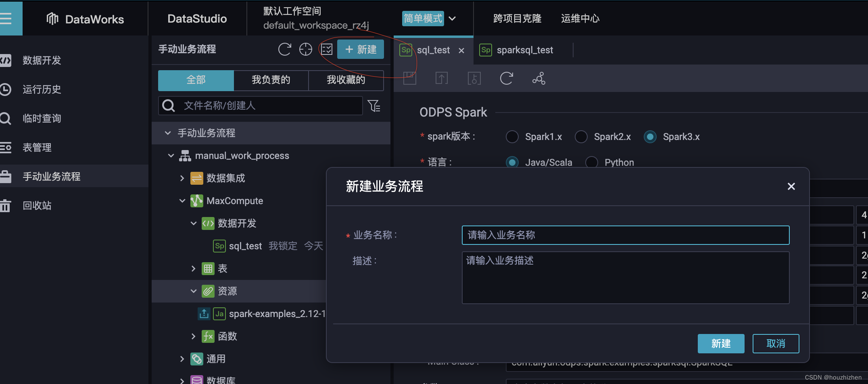
Task: Select the Spark1.x radio button
Action: pyautogui.click(x=512, y=137)
